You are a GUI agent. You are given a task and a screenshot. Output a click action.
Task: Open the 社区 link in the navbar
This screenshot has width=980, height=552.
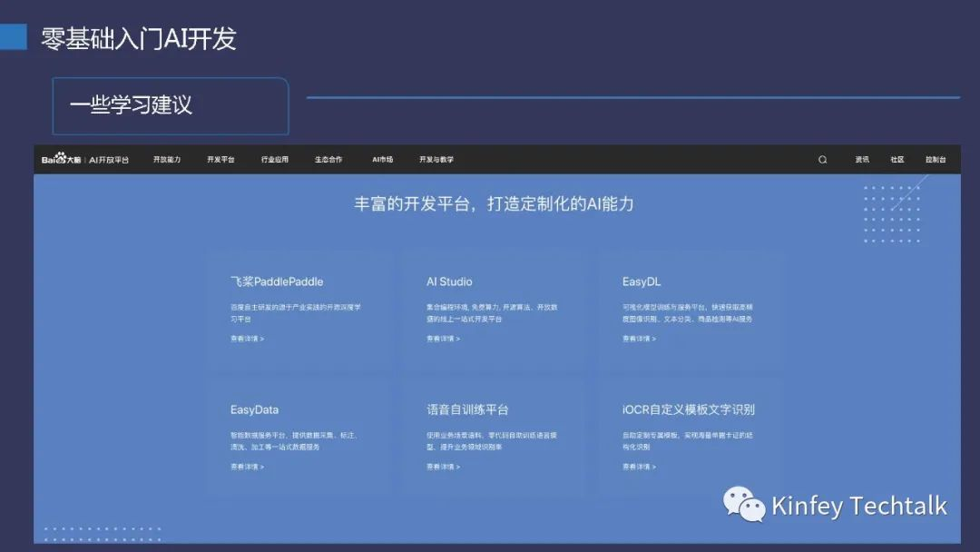pyautogui.click(x=897, y=160)
